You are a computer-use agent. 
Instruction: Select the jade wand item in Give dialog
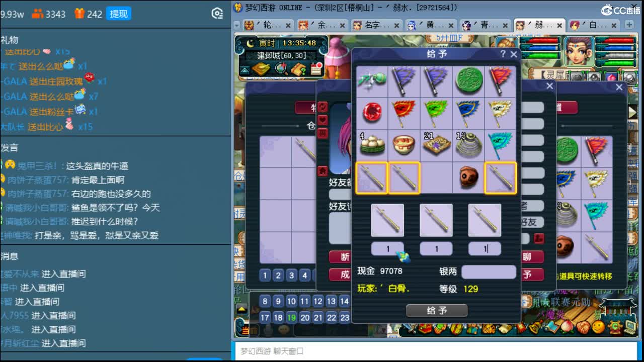[372, 81]
